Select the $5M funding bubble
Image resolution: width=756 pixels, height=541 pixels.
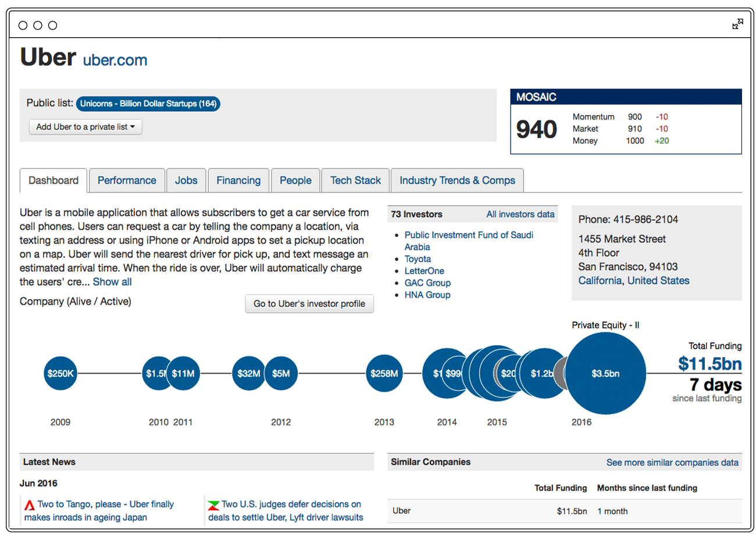click(281, 373)
